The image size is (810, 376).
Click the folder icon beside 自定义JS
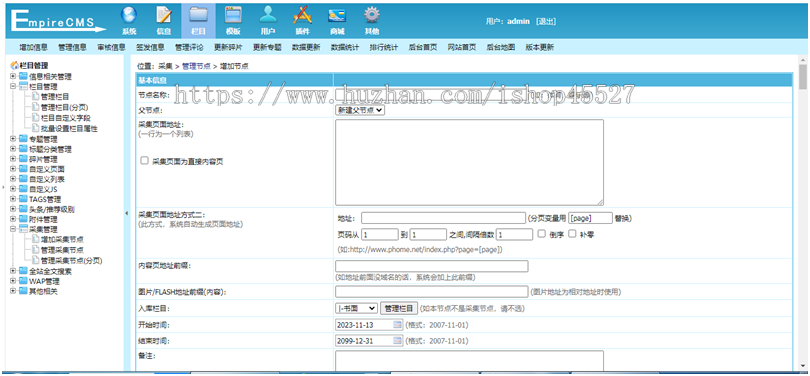pyautogui.click(x=23, y=189)
